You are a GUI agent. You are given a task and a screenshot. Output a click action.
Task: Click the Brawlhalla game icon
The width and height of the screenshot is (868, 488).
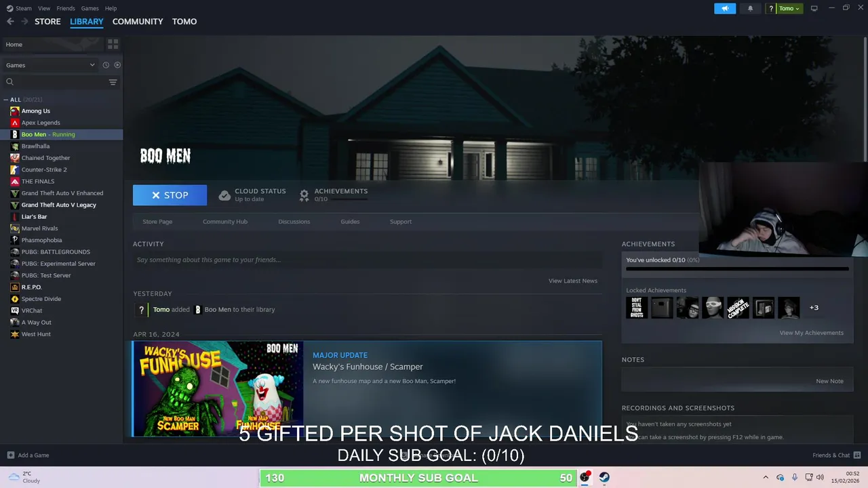click(15, 146)
